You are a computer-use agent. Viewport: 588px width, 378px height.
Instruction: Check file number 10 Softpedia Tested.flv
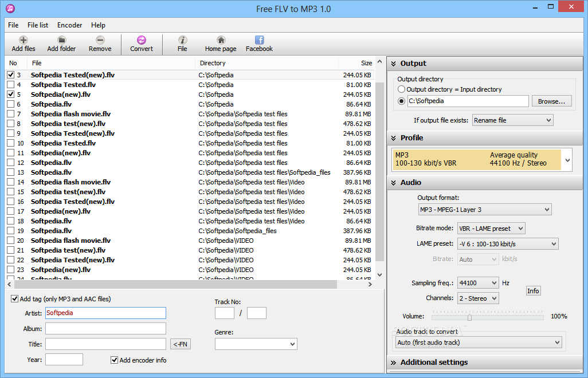pos(11,143)
